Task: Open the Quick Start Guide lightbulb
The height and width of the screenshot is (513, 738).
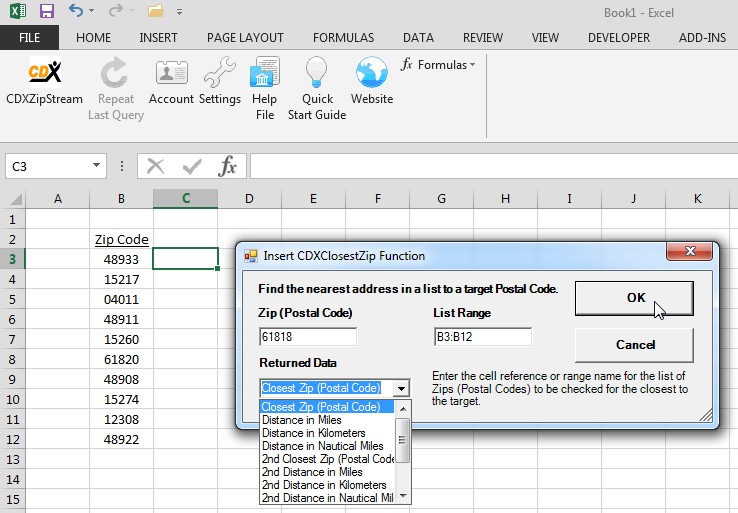Action: pyautogui.click(x=316, y=72)
